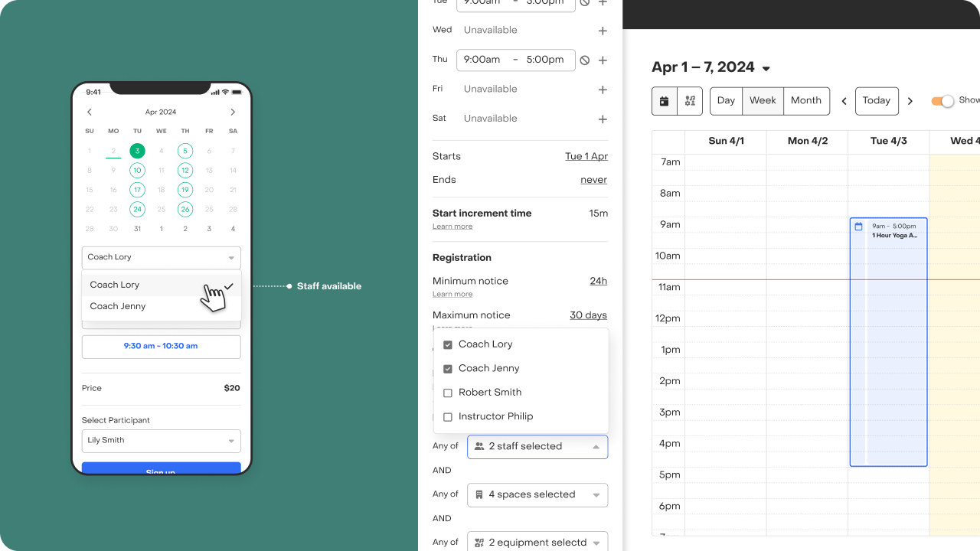980x551 pixels.
Task: Click building icon in spaces selector
Action: point(479,494)
